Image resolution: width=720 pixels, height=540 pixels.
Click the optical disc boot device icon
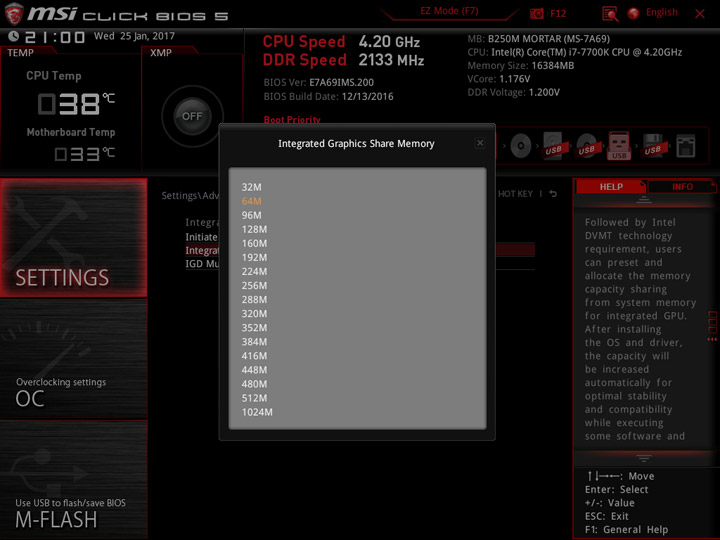[521, 146]
